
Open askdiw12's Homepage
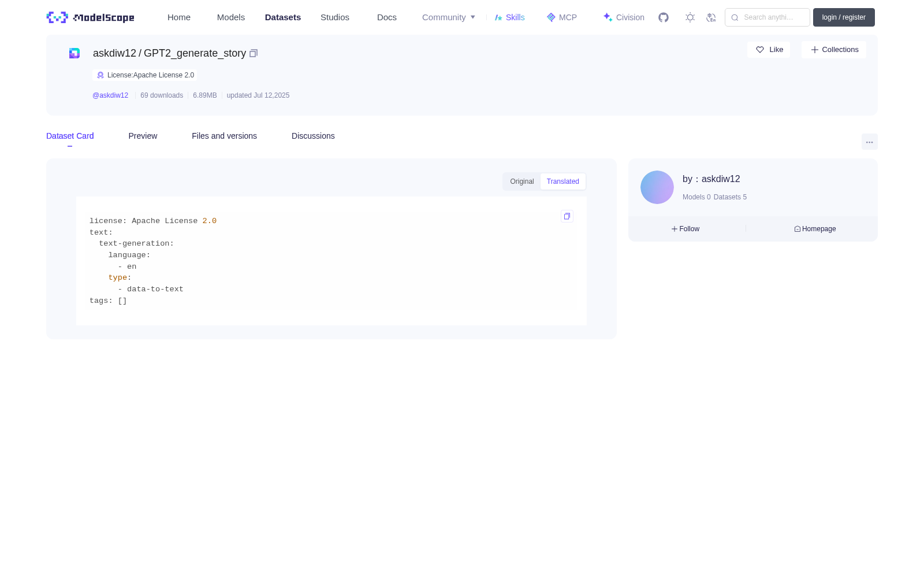815,229
